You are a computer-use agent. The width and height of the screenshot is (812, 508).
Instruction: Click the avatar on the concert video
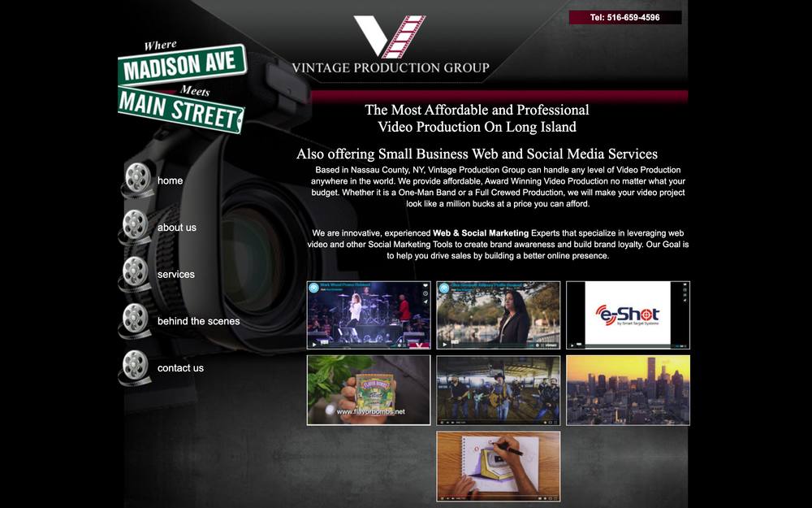click(313, 288)
